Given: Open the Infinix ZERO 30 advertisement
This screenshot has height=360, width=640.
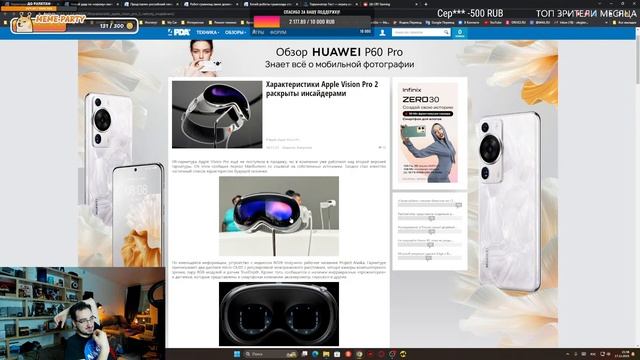Looking at the screenshot, I should pos(429,133).
